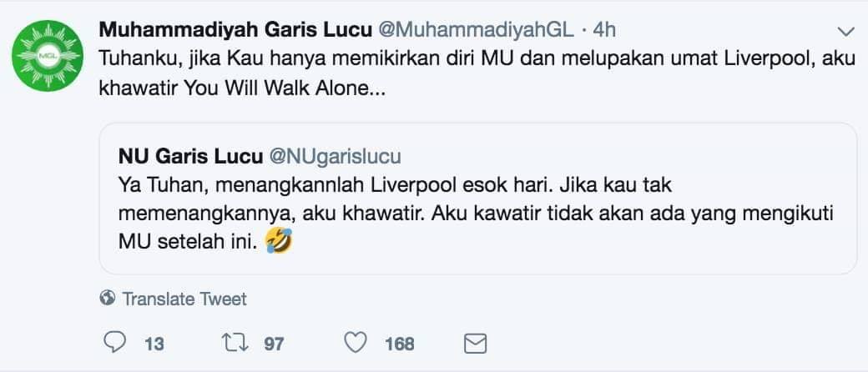Screen dimensions: 868x372
Task: Click the 4h timestamp
Action: (604, 30)
